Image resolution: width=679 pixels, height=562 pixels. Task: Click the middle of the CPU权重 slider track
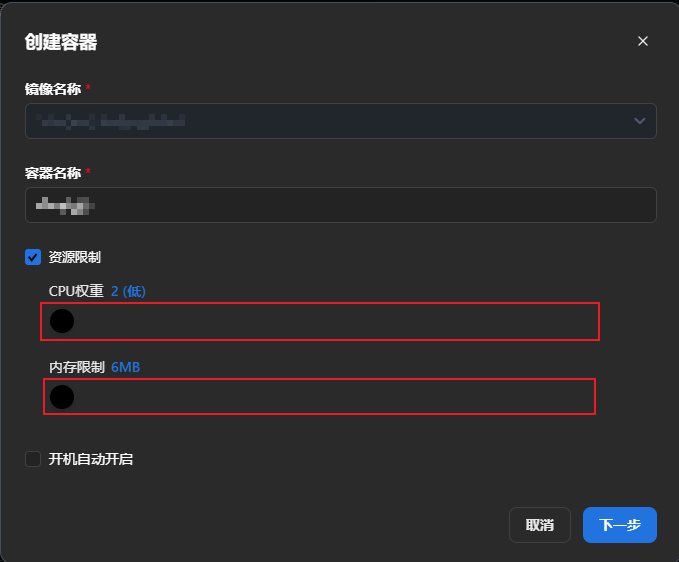coord(322,321)
